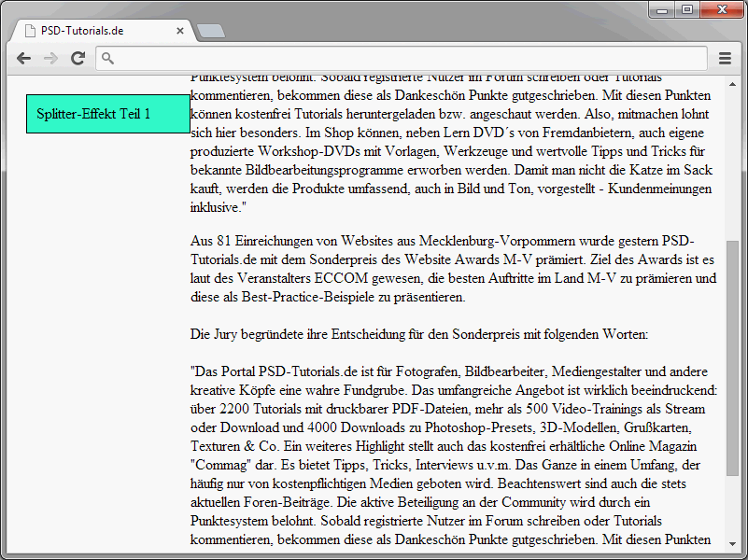This screenshot has width=748, height=560.
Task: Select the PSD-Tutorials.de tab
Action: tap(103, 31)
